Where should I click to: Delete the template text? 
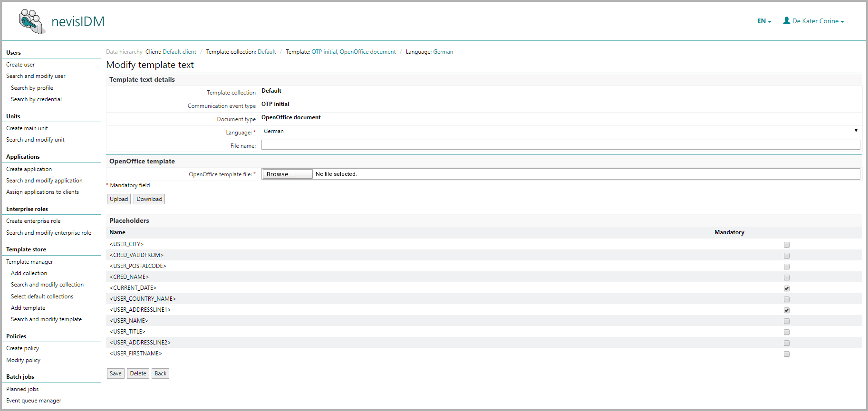coord(138,373)
